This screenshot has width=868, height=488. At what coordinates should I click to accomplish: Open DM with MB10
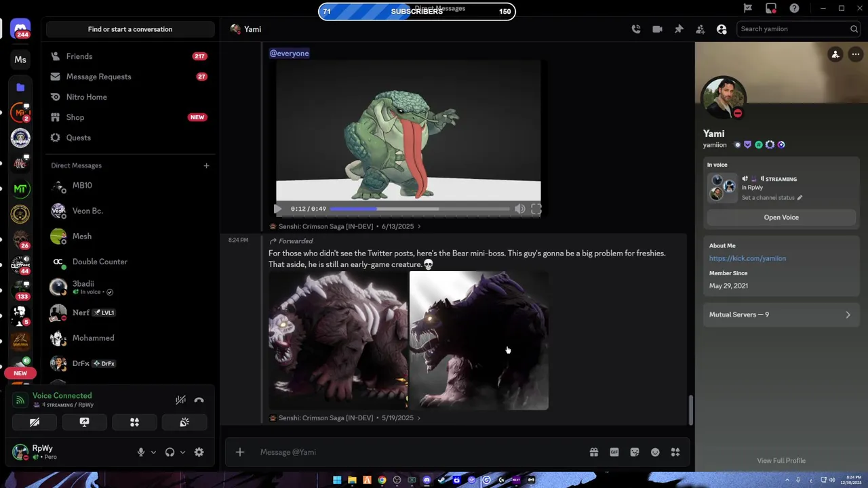pos(130,185)
